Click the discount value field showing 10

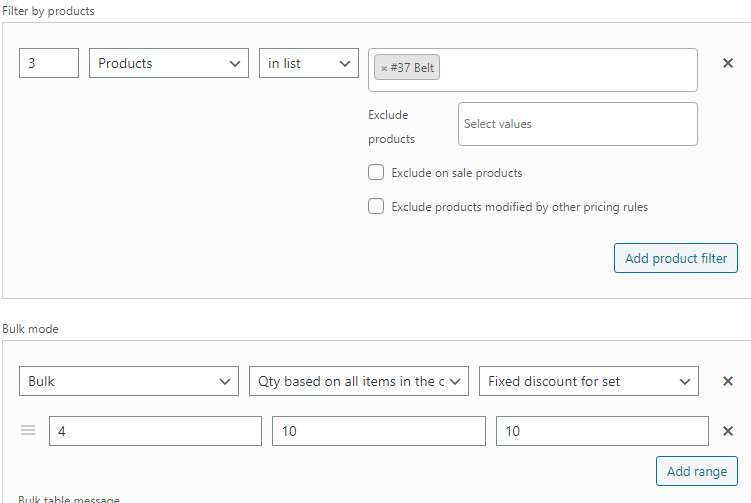tap(602, 431)
